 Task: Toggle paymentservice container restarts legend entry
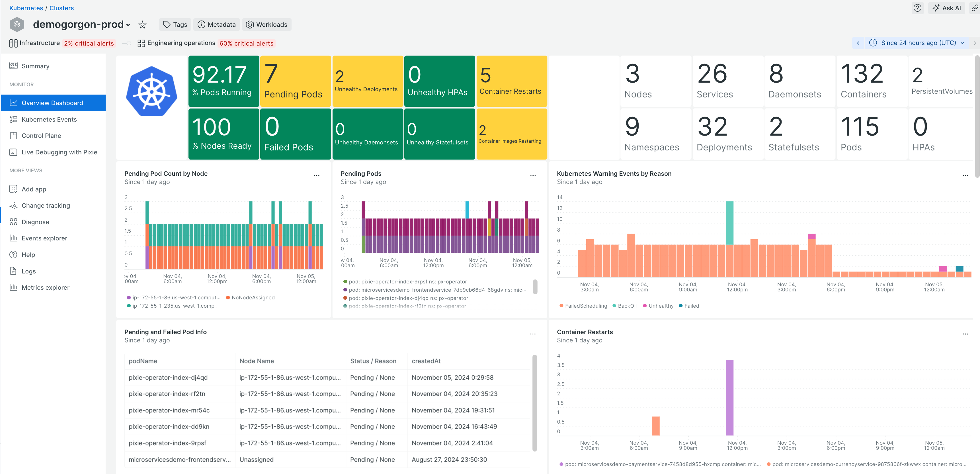[x=660, y=464]
